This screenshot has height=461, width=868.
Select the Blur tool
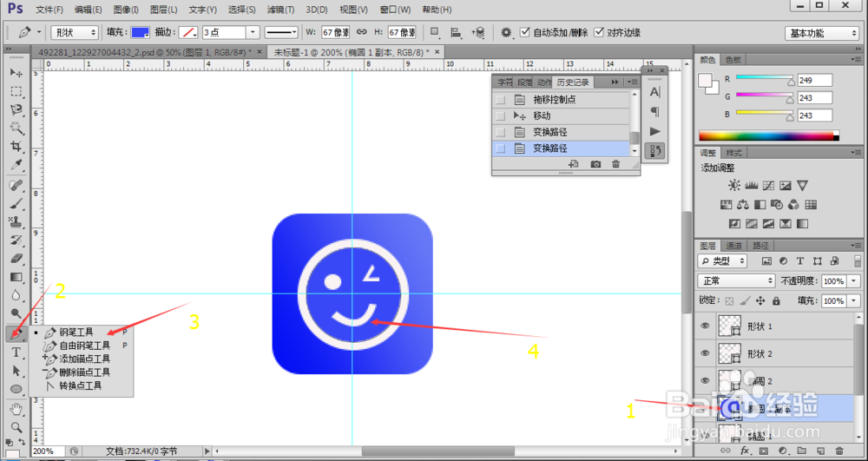coord(16,295)
